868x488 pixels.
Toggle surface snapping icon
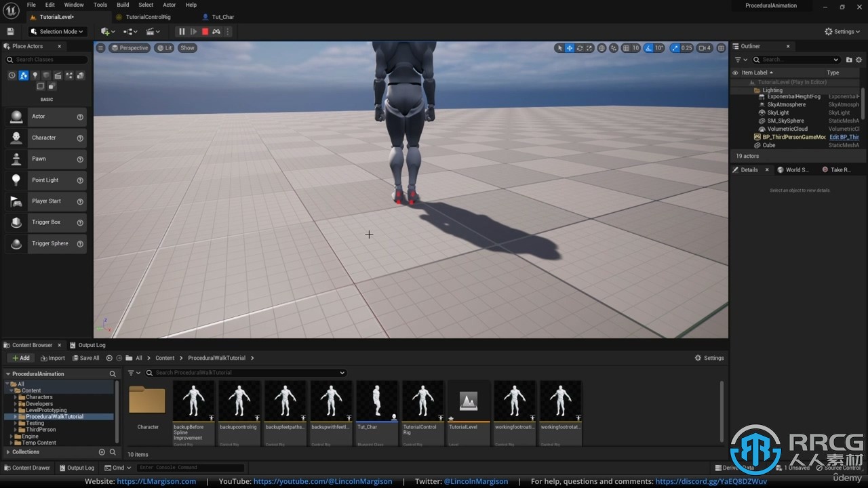tap(614, 48)
